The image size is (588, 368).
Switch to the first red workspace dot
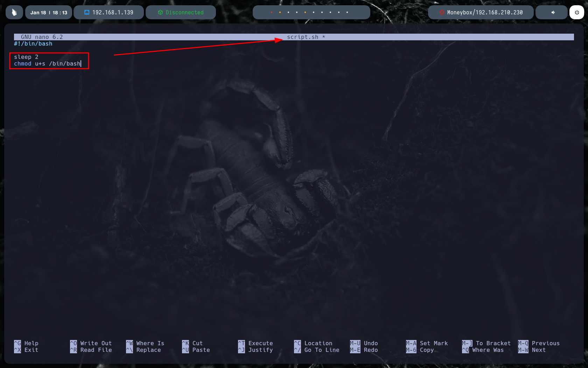272,12
